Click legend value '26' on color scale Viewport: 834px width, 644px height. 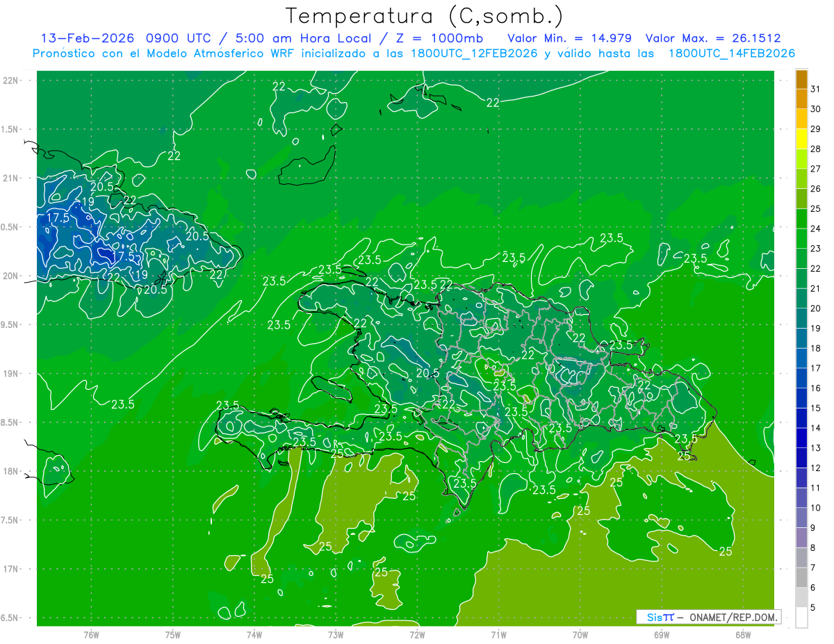coord(816,188)
